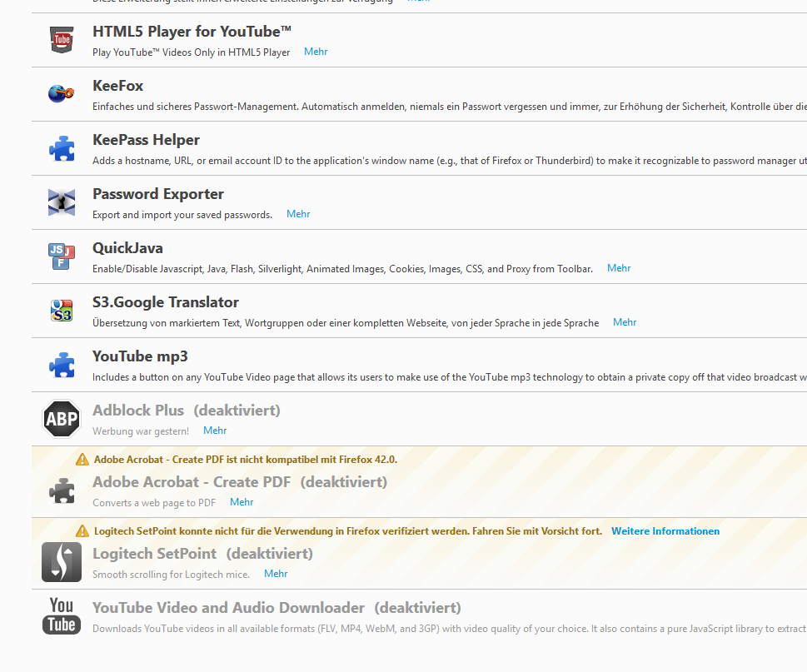Open the 'Weitere Informationen' link
Image resolution: width=807 pixels, height=672 pixels.
(665, 531)
